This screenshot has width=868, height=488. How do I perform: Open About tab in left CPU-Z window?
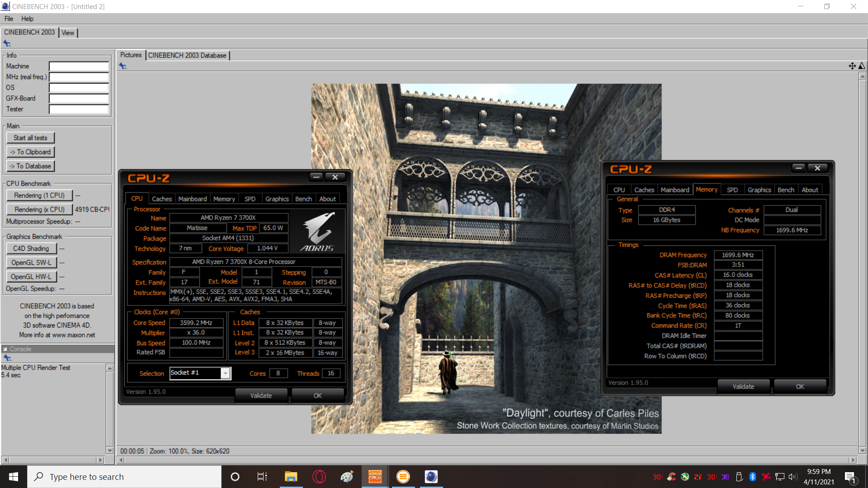tap(327, 199)
